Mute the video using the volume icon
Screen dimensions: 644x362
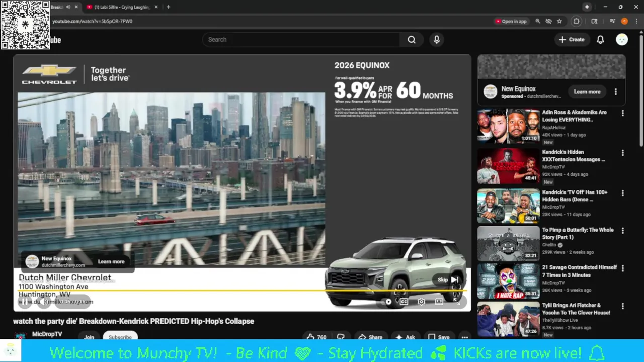[x=44, y=302]
